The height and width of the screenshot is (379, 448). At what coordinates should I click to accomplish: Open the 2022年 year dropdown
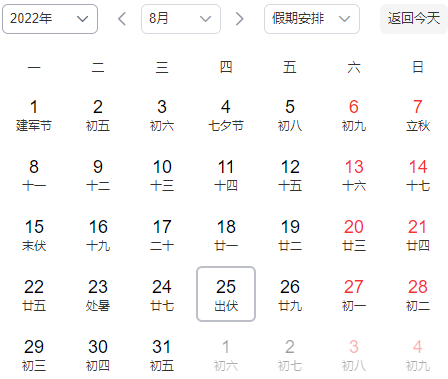tap(50, 19)
